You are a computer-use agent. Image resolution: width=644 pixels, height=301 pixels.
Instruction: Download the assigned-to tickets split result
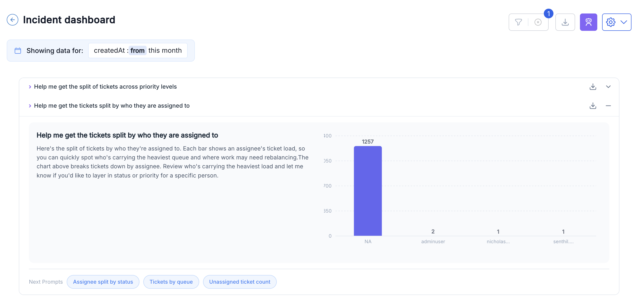pos(593,106)
